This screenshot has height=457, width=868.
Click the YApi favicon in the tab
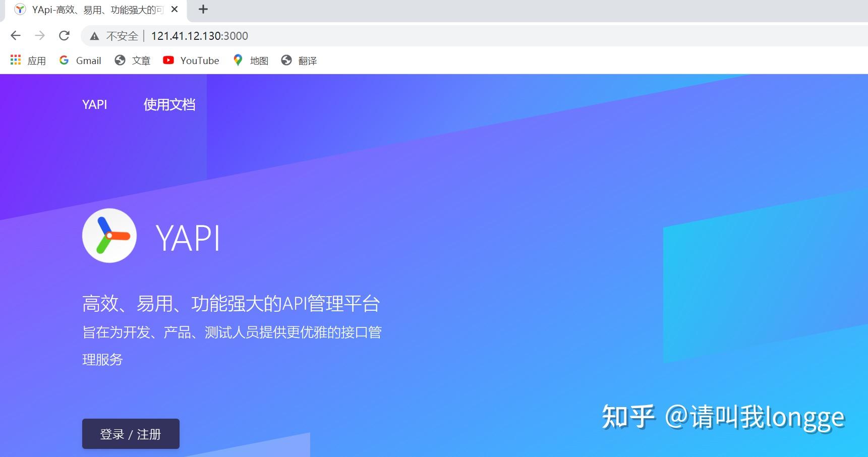click(x=20, y=9)
